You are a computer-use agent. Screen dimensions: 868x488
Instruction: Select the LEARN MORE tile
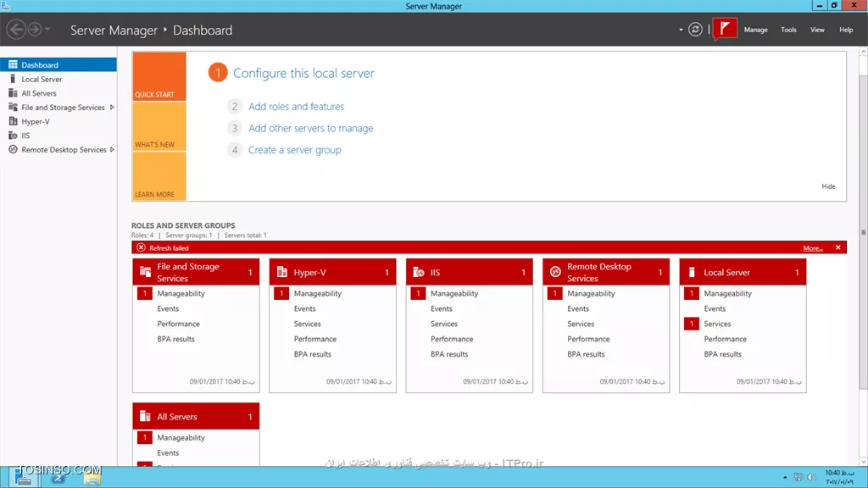[x=159, y=176]
